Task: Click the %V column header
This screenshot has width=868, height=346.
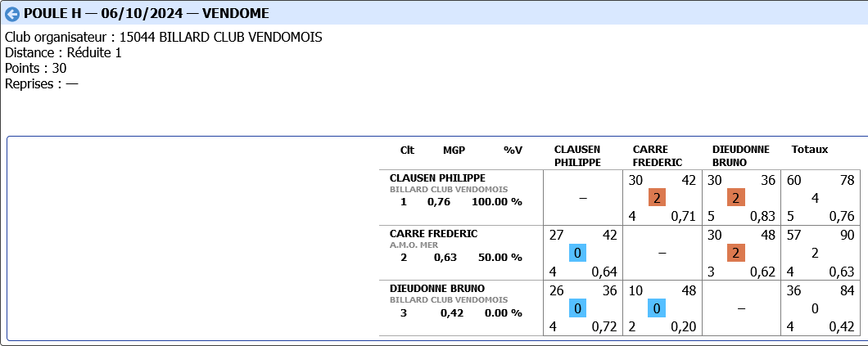Action: [513, 150]
